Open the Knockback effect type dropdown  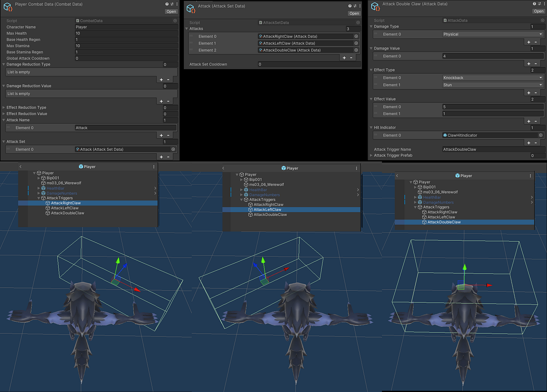(x=492, y=77)
